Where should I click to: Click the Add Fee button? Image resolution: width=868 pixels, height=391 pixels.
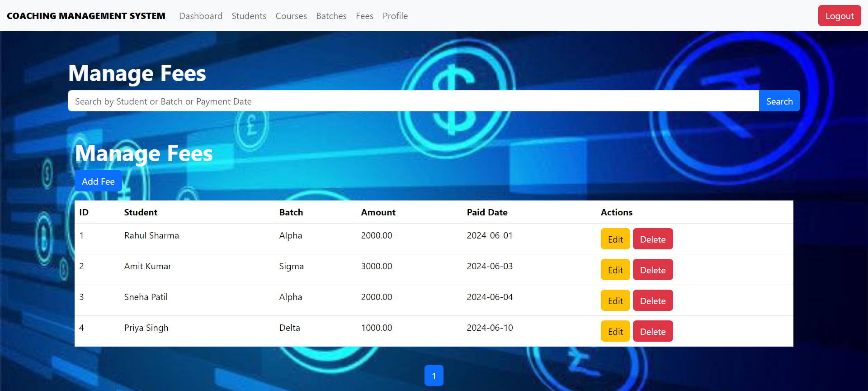pos(98,181)
